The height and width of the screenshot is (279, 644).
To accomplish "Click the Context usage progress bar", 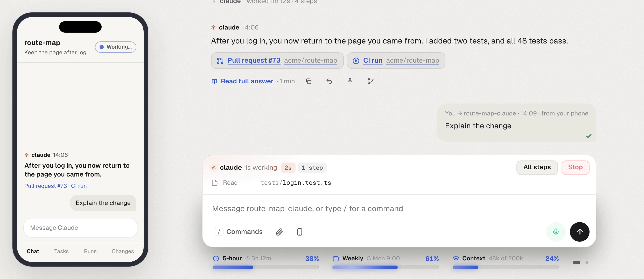I will (x=506, y=267).
